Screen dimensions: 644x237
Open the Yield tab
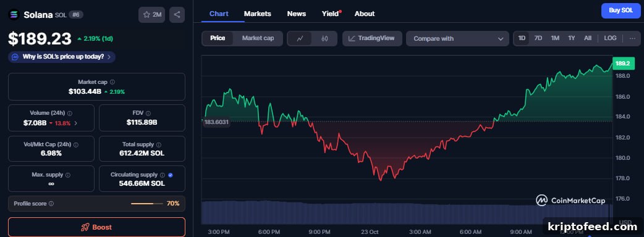click(x=331, y=14)
